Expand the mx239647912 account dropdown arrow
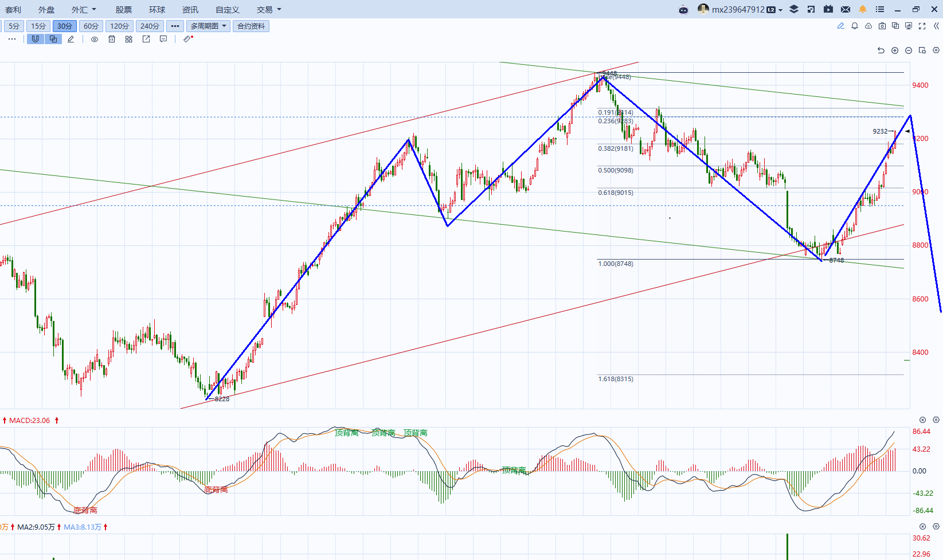 point(780,10)
